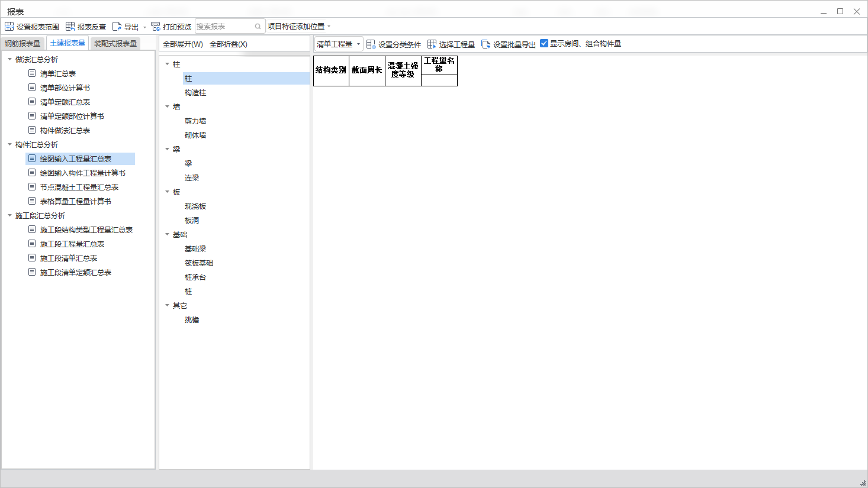Select 基础梁 in component tree

[195, 248]
